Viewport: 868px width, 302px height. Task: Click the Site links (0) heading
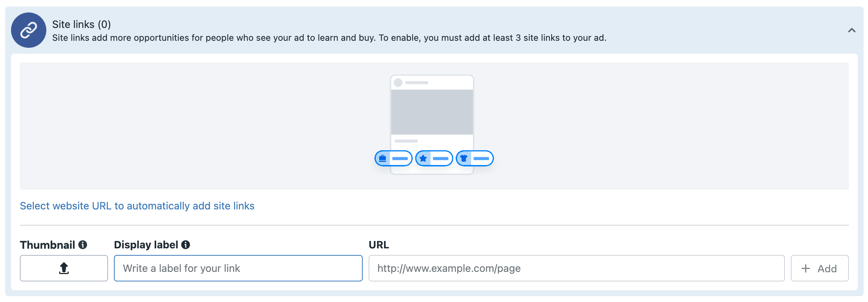(82, 24)
